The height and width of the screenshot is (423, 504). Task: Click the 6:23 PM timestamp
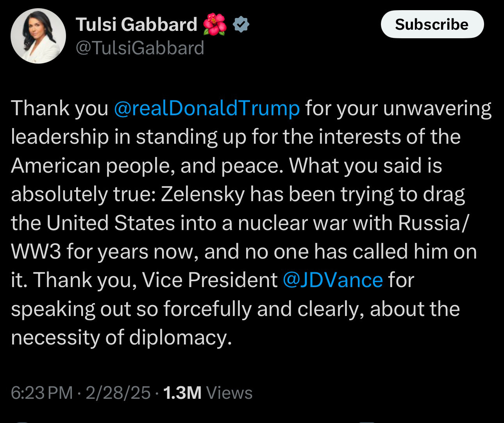point(42,393)
